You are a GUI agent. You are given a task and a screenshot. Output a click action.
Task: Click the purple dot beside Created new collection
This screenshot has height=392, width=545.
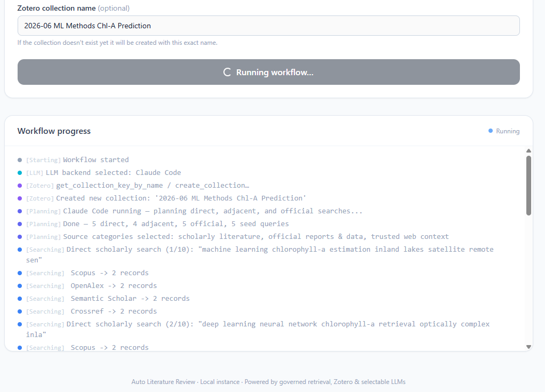pyautogui.click(x=20, y=198)
